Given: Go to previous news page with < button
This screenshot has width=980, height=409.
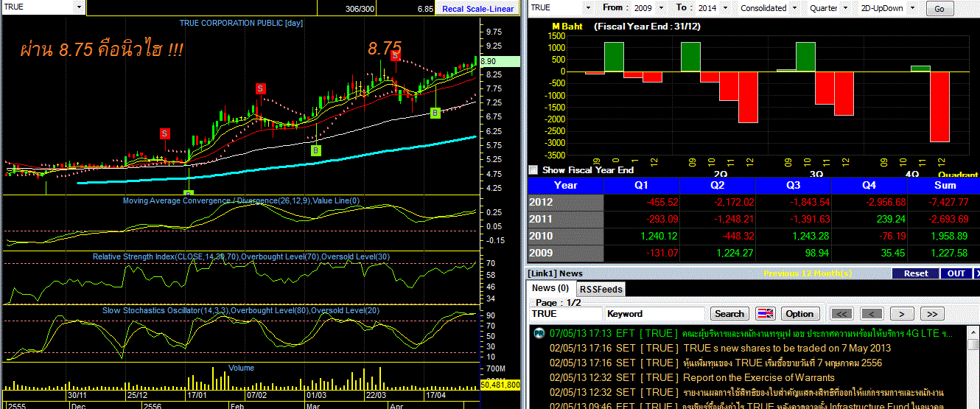Looking at the screenshot, I should [872, 314].
